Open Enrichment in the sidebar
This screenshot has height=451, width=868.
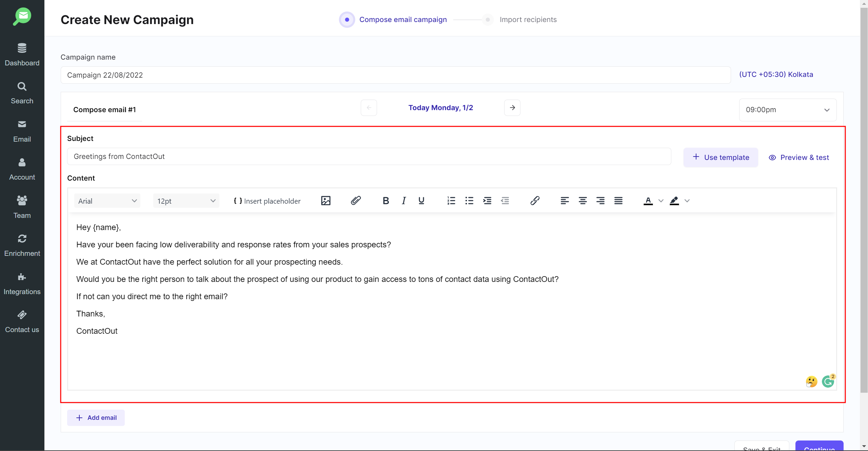point(22,245)
